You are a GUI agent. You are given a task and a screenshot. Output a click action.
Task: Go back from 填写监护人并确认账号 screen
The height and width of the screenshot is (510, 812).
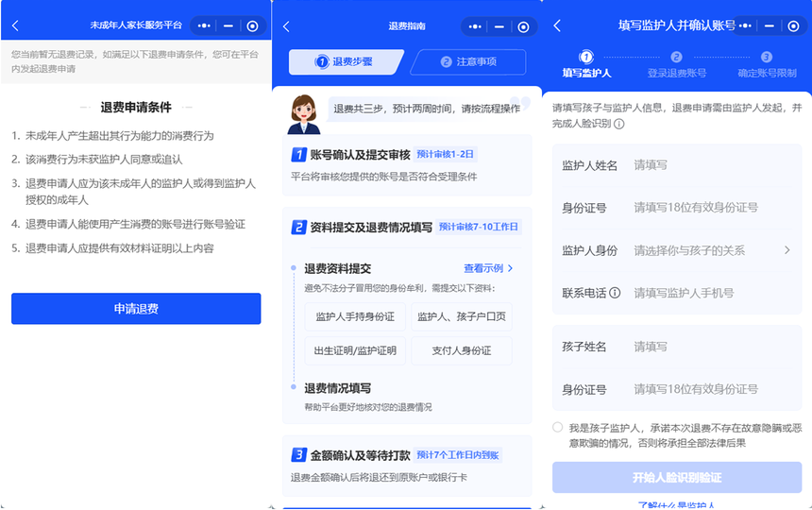pyautogui.click(x=557, y=25)
